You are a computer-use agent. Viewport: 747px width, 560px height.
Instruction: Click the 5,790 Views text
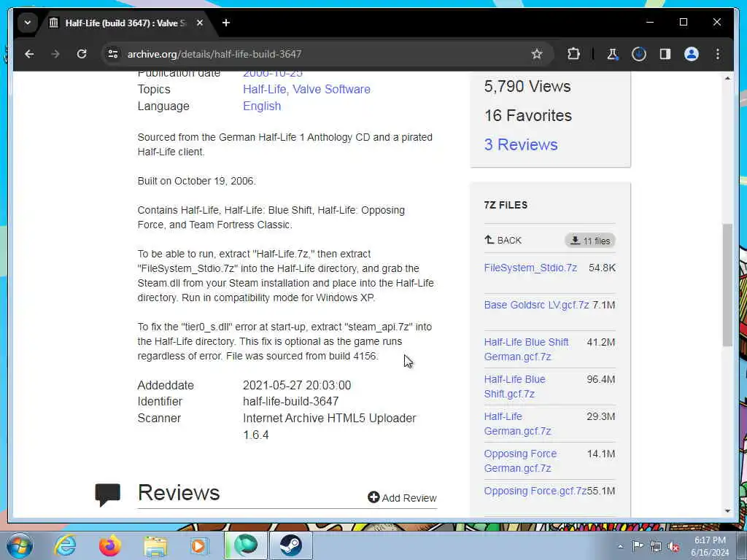coord(527,86)
